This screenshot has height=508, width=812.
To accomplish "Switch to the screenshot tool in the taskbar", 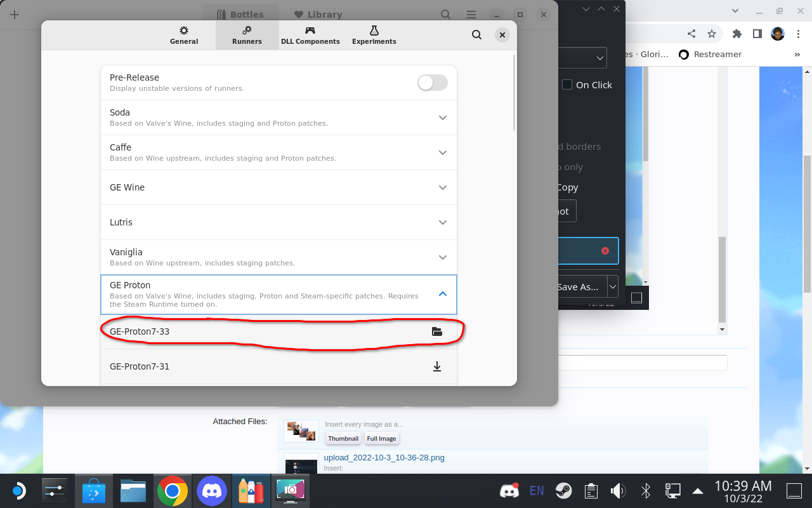I will coord(290,491).
